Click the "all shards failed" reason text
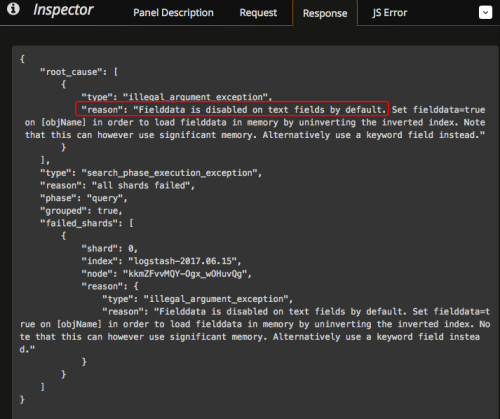500x419 pixels. pyautogui.click(x=141, y=185)
